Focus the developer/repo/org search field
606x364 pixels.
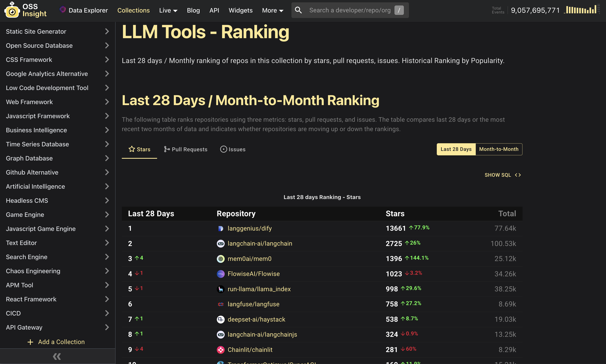tap(349, 10)
